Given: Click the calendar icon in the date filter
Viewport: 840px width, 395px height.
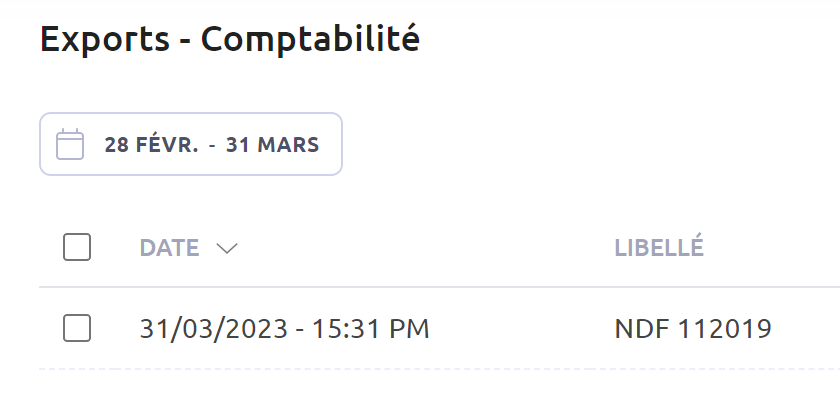Looking at the screenshot, I should [x=70, y=144].
